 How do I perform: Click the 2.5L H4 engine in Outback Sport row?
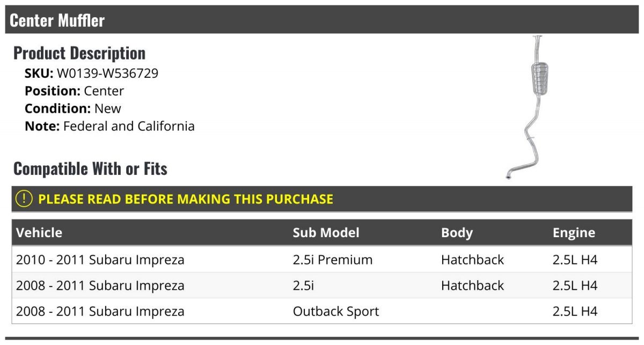click(x=575, y=311)
